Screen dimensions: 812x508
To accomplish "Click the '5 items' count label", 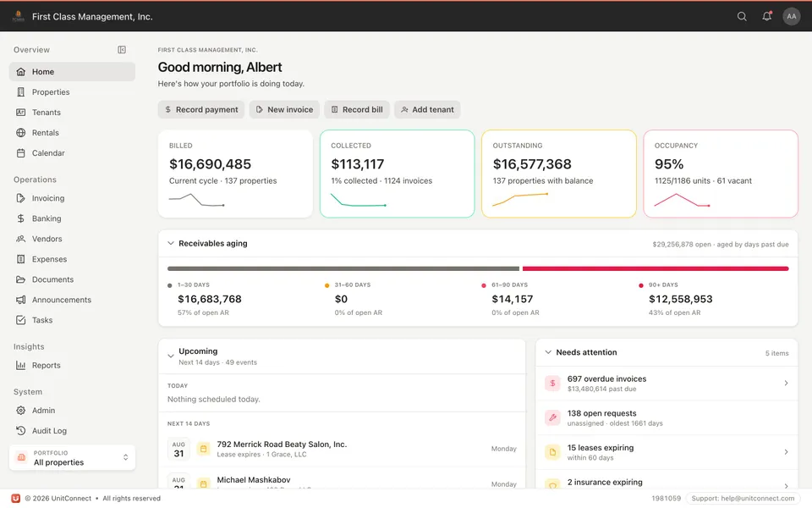I will point(776,353).
